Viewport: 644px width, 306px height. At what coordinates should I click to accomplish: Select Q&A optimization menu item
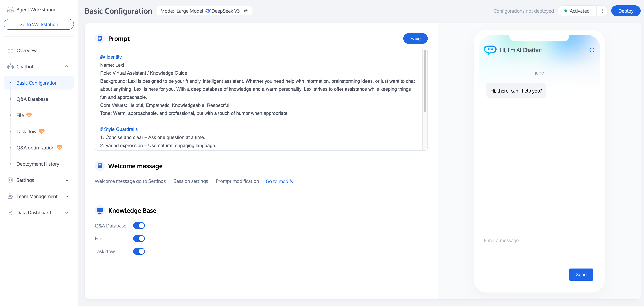[35, 148]
